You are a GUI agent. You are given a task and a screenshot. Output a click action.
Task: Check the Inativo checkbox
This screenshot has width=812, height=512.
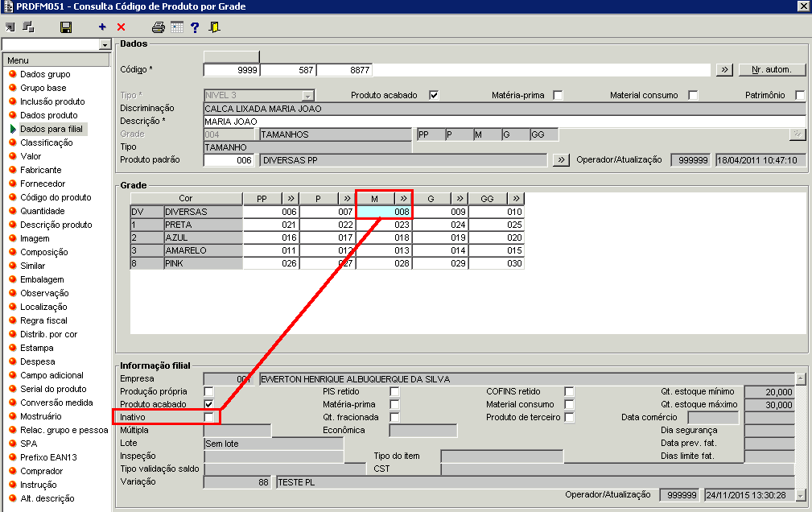[208, 417]
